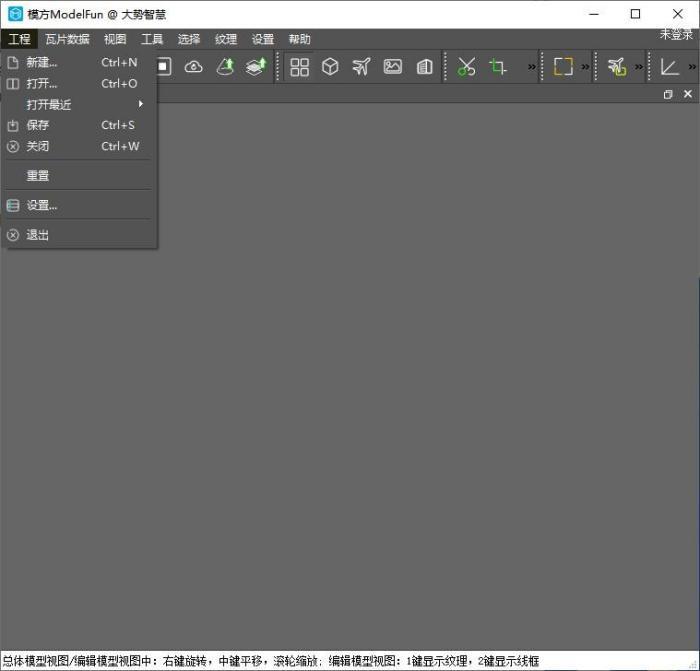The width and height of the screenshot is (700, 671).
Task: Close the docked panel with X icon
Action: (x=688, y=94)
